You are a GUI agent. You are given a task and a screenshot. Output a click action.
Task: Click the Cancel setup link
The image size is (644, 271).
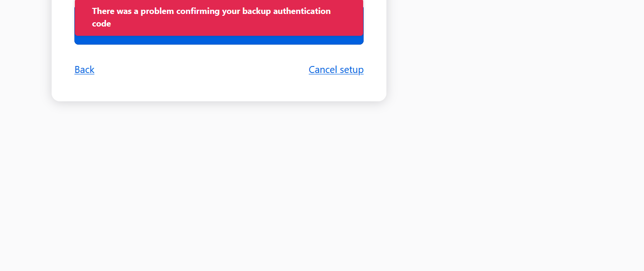click(336, 70)
